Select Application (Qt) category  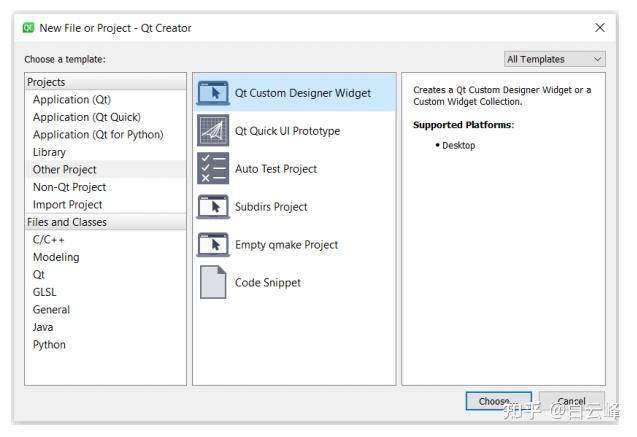[x=72, y=100]
